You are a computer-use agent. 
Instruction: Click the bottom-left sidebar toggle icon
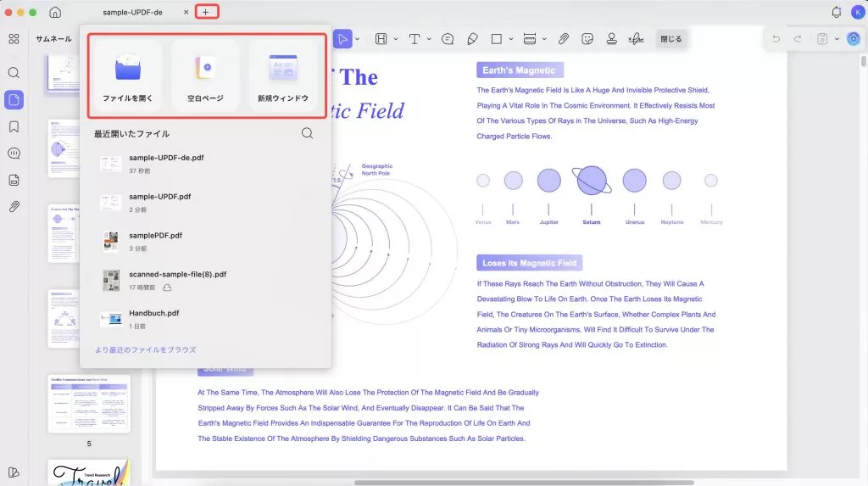(14, 472)
